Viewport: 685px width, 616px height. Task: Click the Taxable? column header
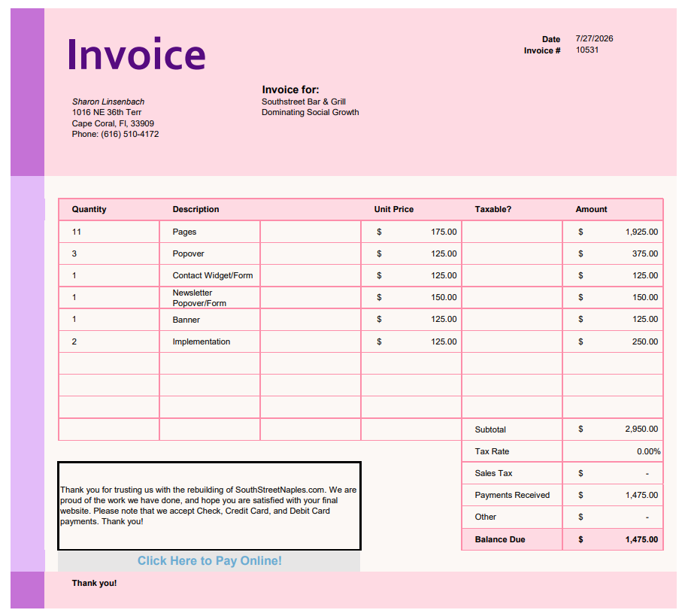tap(493, 209)
